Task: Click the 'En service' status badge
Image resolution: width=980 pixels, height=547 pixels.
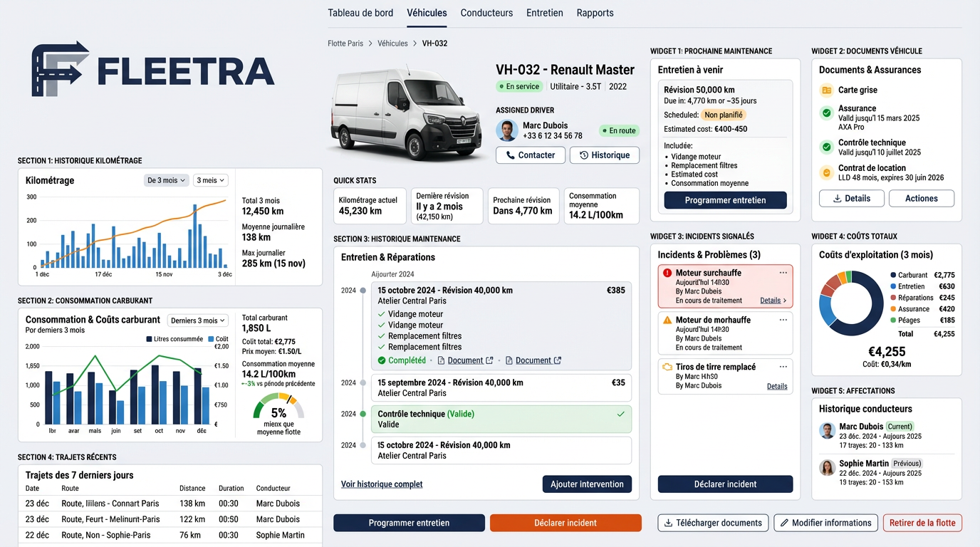Action: coord(519,87)
